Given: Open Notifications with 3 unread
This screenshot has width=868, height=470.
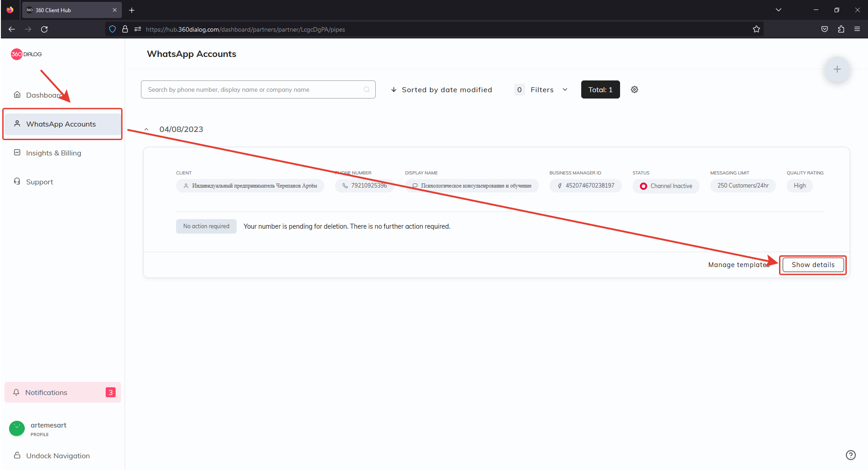Looking at the screenshot, I should [x=63, y=392].
